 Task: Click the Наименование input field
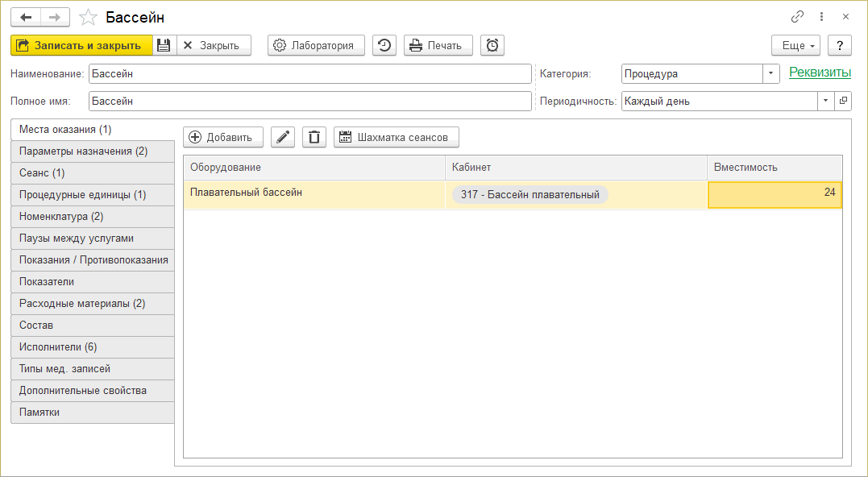click(310, 73)
